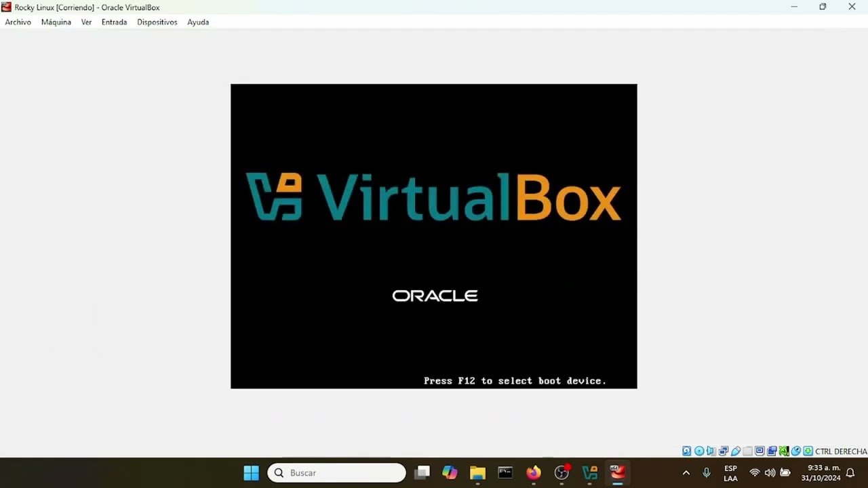Restore down the VirtualBox window
This screenshot has height=488, width=868.
pyautogui.click(x=823, y=7)
